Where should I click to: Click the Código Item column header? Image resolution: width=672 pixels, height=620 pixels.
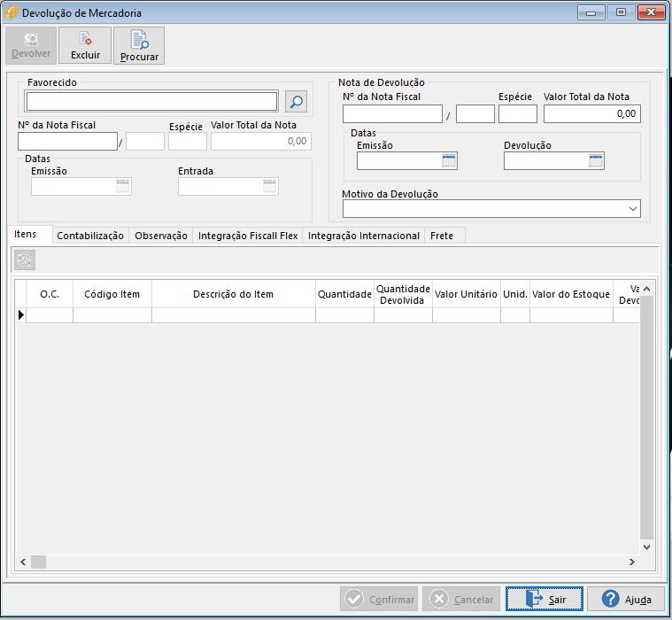pos(112,294)
